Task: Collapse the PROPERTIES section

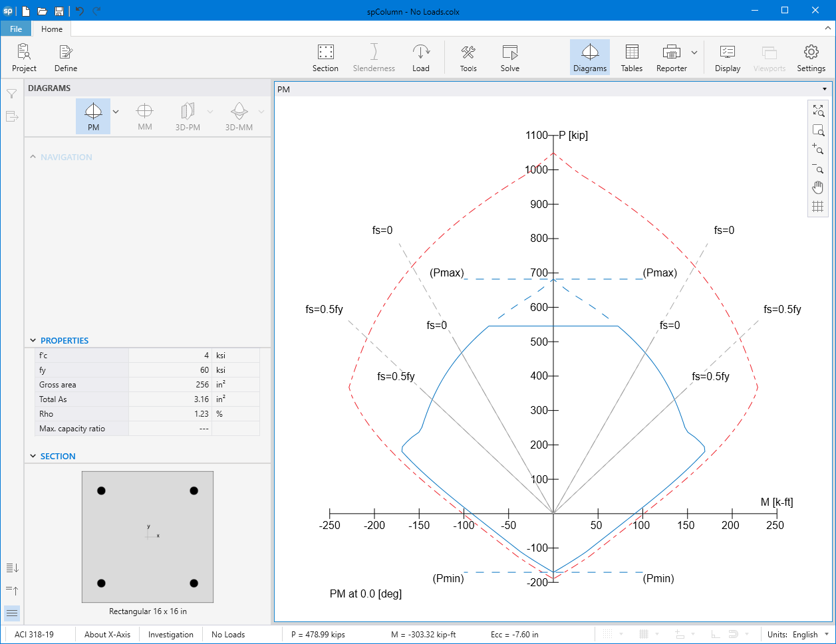Action: (x=33, y=340)
